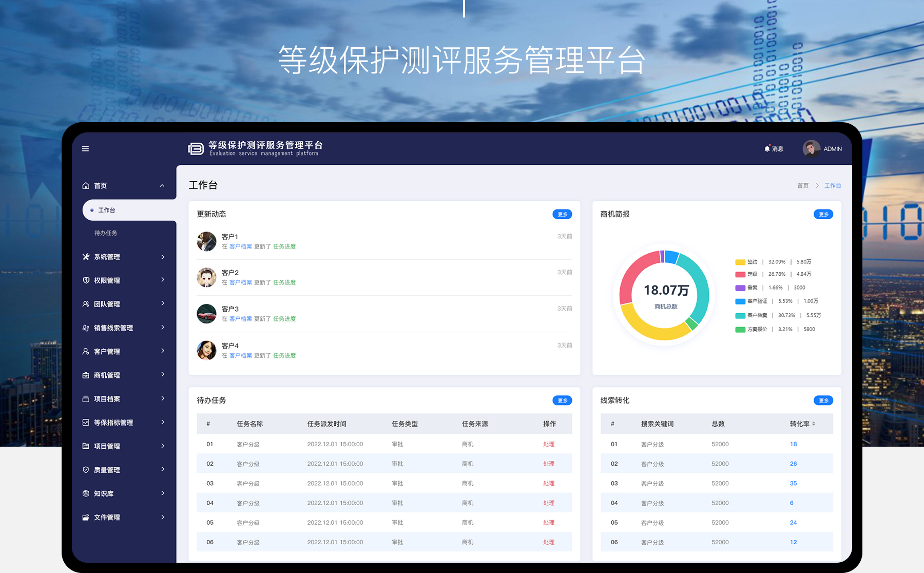Click the shield icon for 权限管理
This screenshot has width=924, height=573.
pyautogui.click(x=86, y=280)
